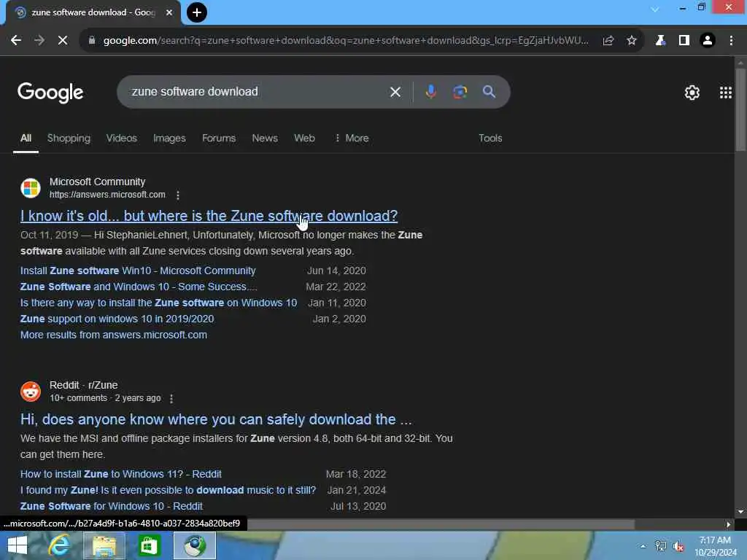Image resolution: width=747 pixels, height=560 pixels.
Task: Go to Google home via logo
Action: 50,93
